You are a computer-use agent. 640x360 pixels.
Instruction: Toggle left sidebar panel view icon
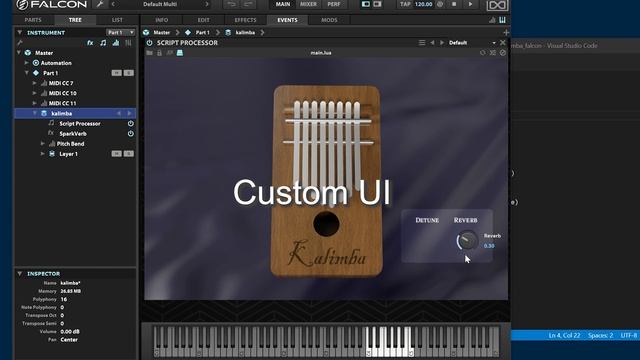click(366, 4)
